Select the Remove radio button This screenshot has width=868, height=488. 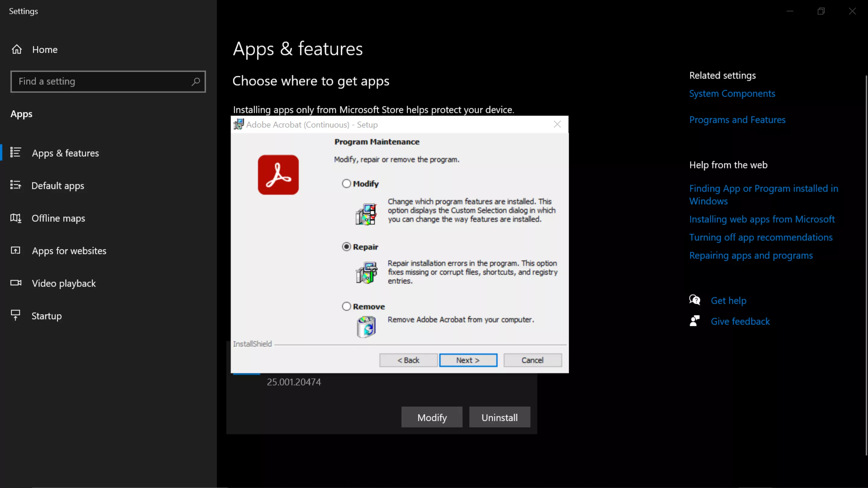pyautogui.click(x=346, y=306)
